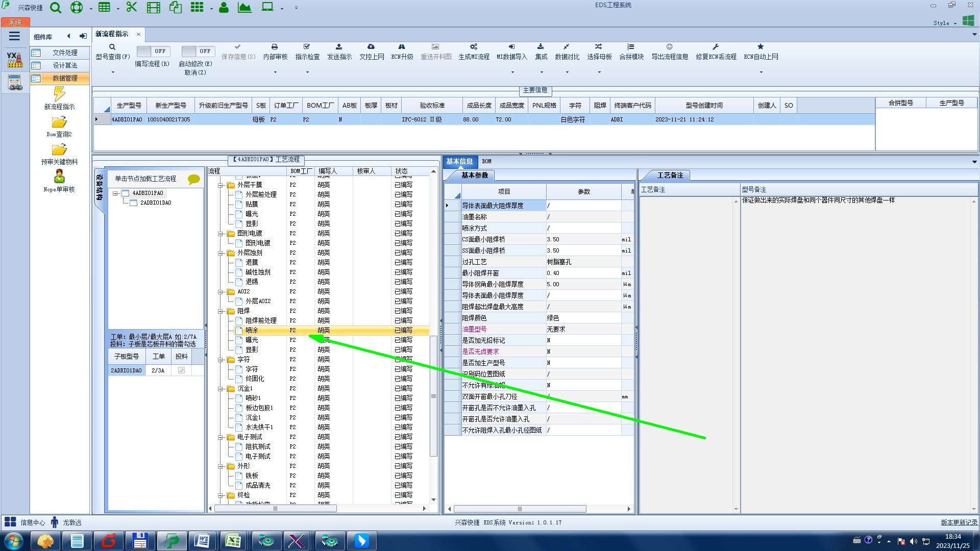Collapse the 阻焊 folder node
The height and width of the screenshot is (551, 980).
[x=220, y=311]
